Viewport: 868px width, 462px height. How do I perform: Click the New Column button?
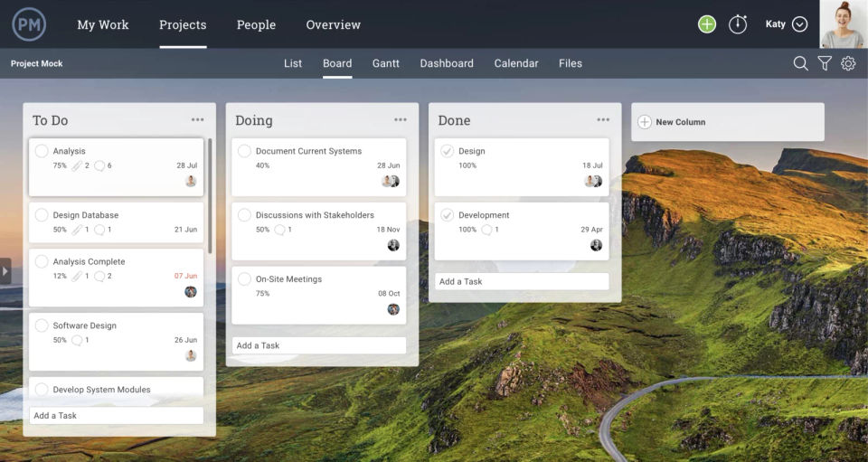(727, 122)
